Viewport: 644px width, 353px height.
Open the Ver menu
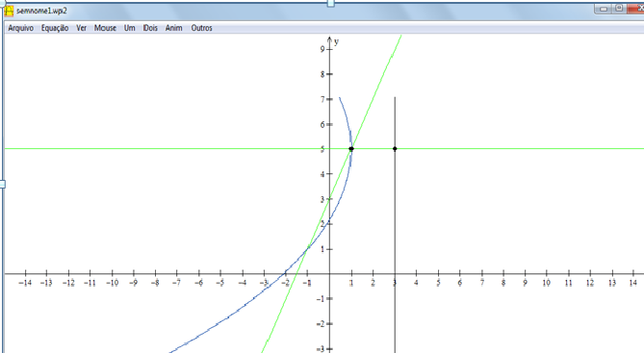[x=81, y=28]
